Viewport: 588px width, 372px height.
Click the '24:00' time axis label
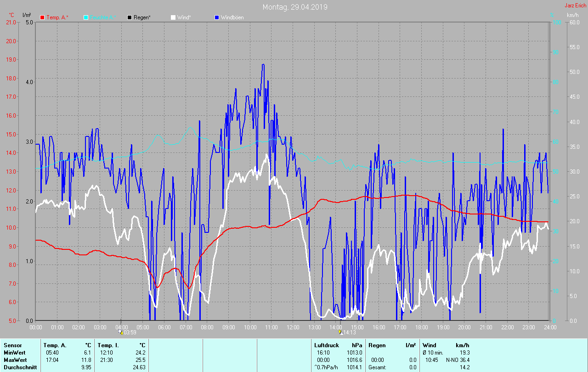(x=550, y=327)
